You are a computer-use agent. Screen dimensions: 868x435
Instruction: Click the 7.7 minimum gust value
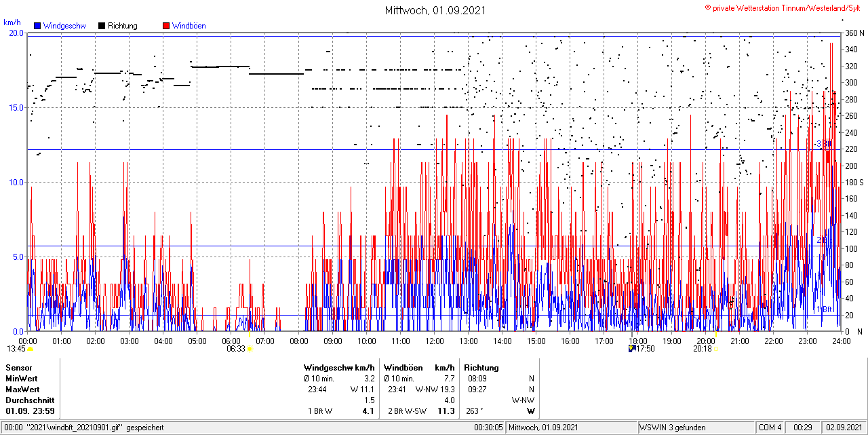pyautogui.click(x=449, y=378)
